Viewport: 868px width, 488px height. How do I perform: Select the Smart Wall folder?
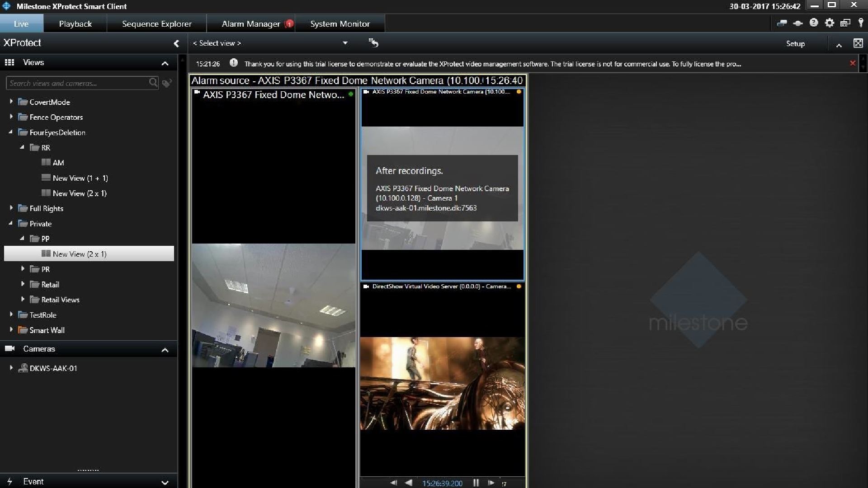47,330
